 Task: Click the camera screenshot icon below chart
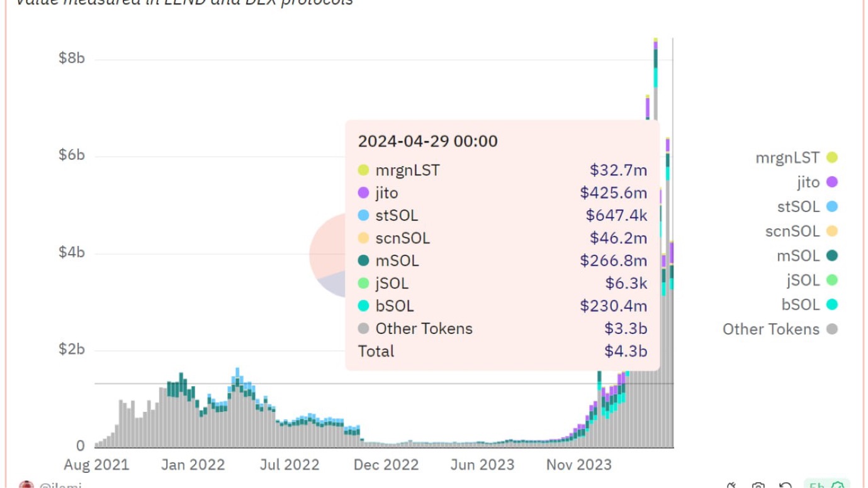click(758, 485)
